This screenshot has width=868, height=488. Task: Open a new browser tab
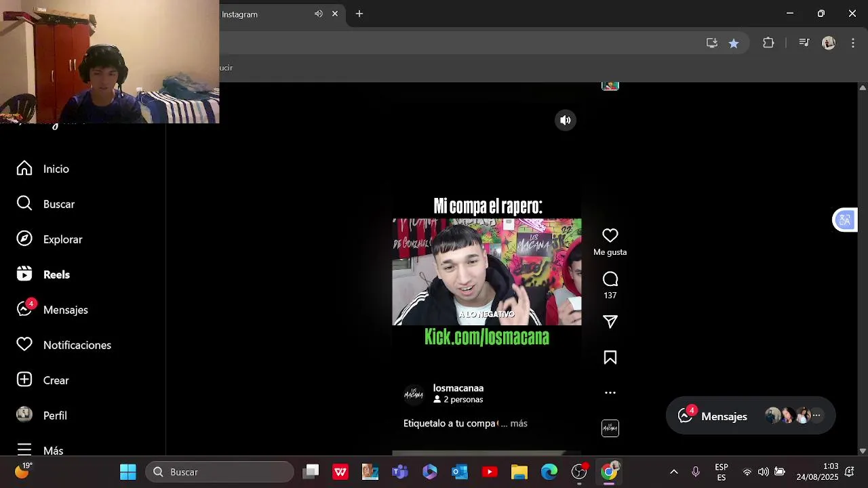tap(359, 14)
